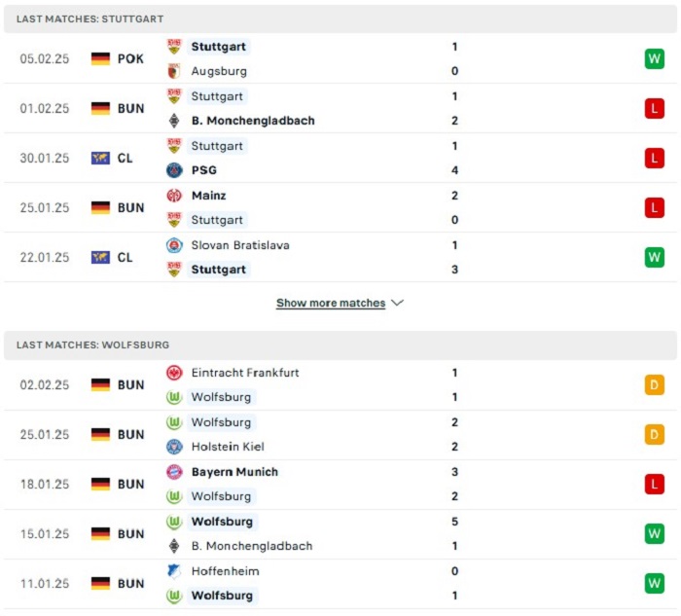The width and height of the screenshot is (681, 616).
Task: Click the Eintracht Frankfurt crest icon
Action: [174, 373]
